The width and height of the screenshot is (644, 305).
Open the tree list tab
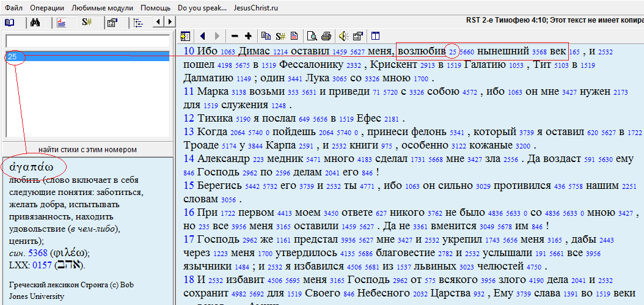click(138, 23)
